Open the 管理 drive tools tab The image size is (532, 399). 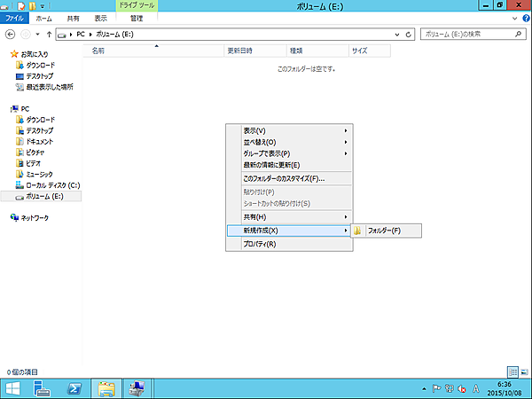[x=137, y=19]
